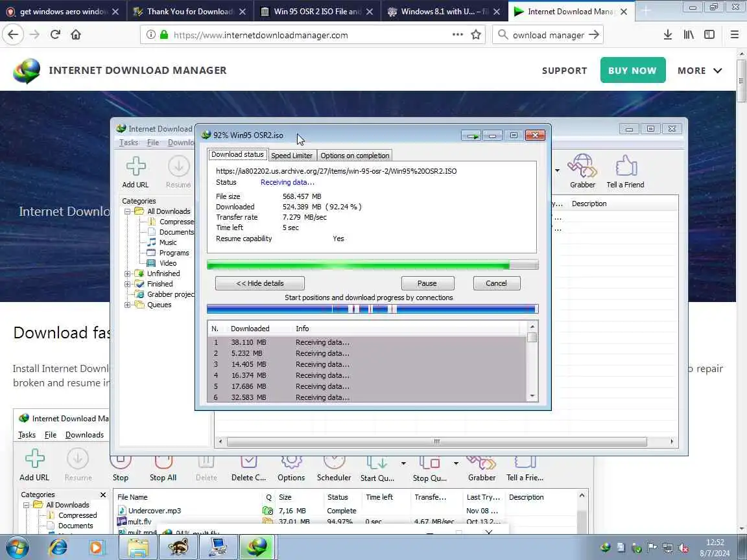Open Firefox hamburger menu
This screenshot has height=560, width=747.
coord(734,34)
